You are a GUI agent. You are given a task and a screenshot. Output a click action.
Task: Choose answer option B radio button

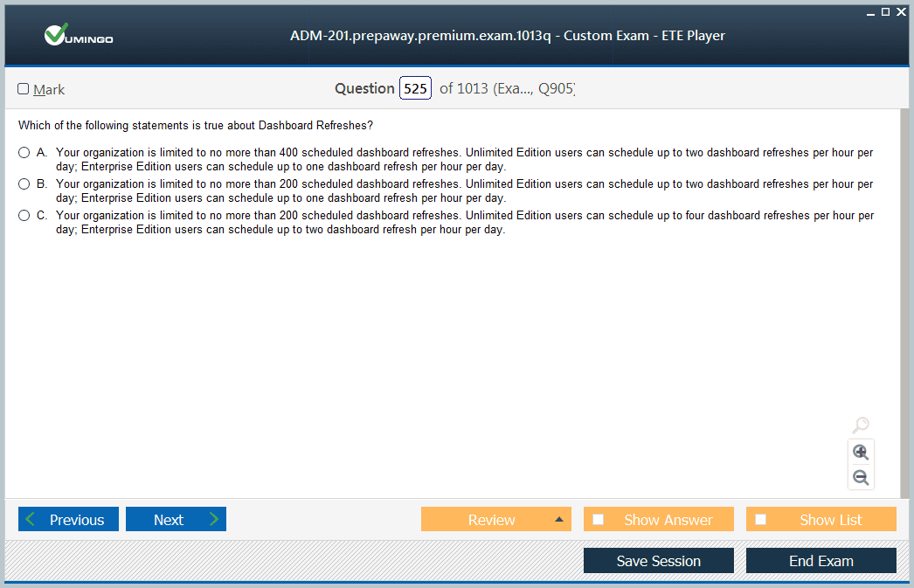point(24,184)
